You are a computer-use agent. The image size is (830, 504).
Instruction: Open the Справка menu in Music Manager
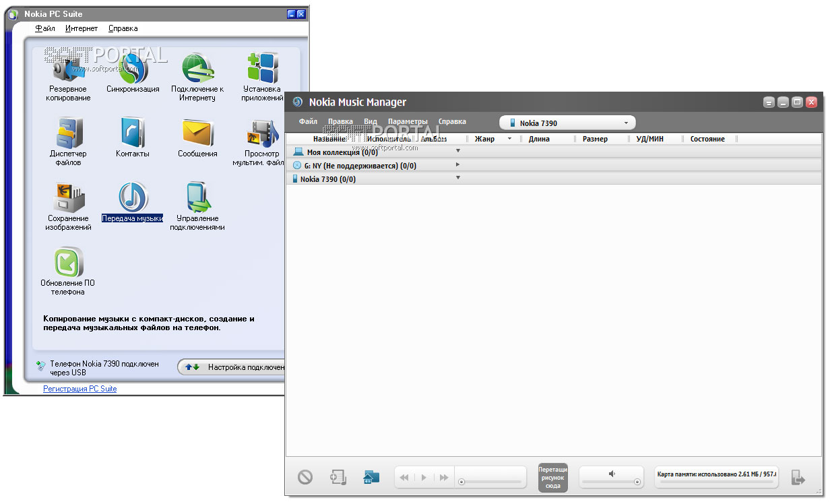click(452, 122)
